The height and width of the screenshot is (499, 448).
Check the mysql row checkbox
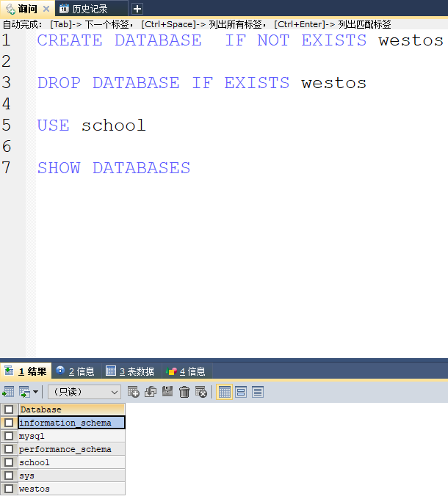[x=9, y=436]
